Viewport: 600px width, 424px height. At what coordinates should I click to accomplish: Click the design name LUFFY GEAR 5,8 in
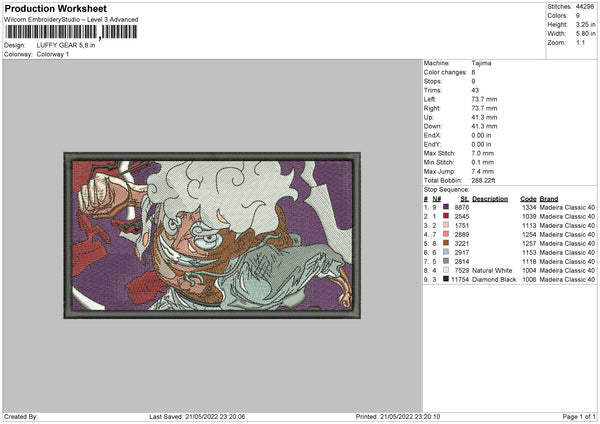click(66, 45)
